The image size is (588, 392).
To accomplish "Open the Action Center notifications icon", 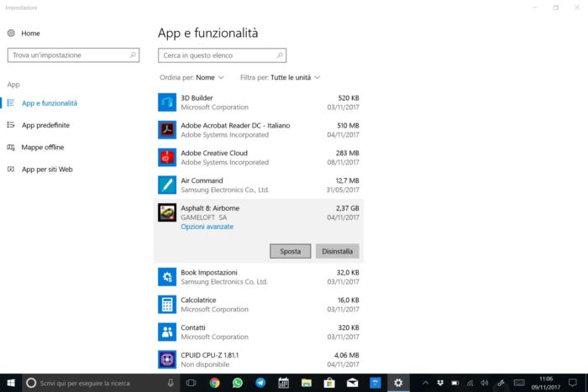I will point(573,383).
